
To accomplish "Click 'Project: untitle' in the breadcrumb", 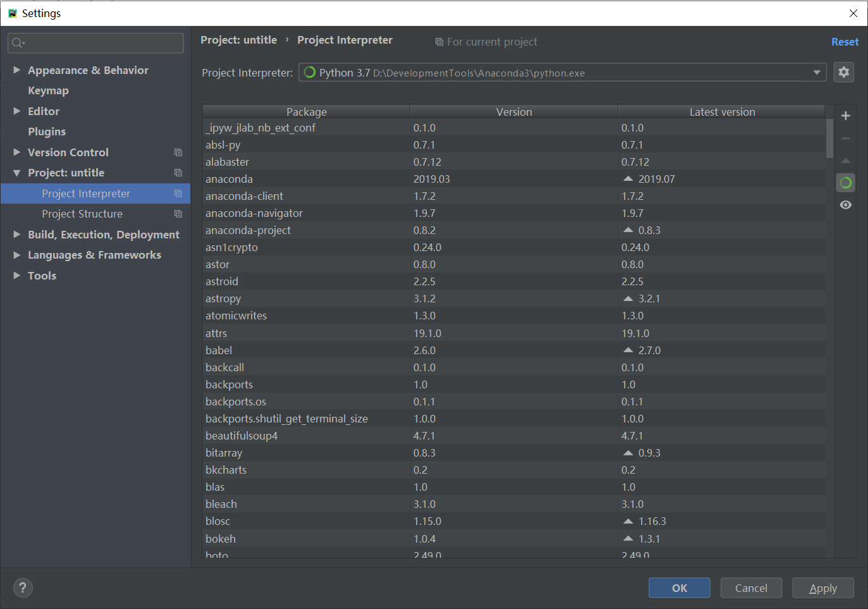I will click(x=238, y=39).
